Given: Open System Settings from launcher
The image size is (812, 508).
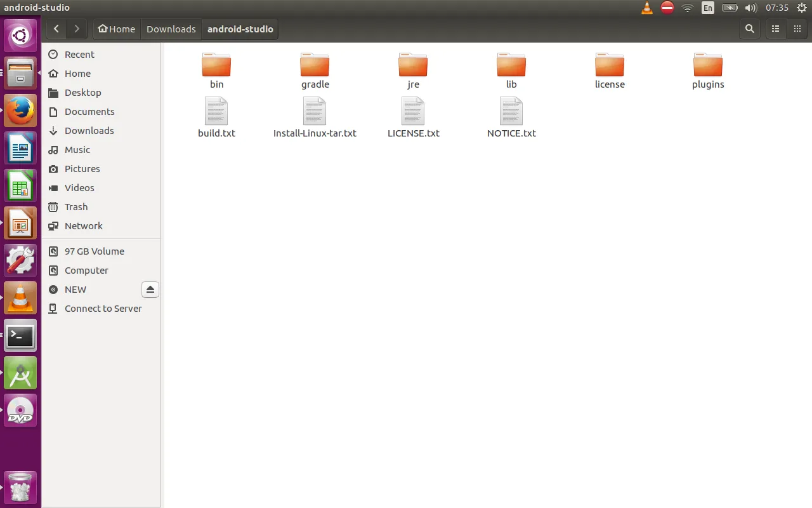Looking at the screenshot, I should pyautogui.click(x=20, y=261).
